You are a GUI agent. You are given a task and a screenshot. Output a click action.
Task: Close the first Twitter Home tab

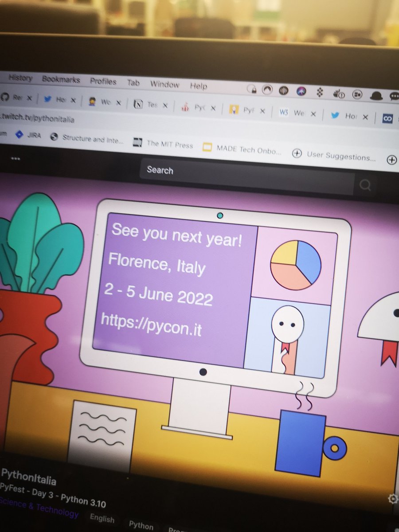tap(73, 100)
